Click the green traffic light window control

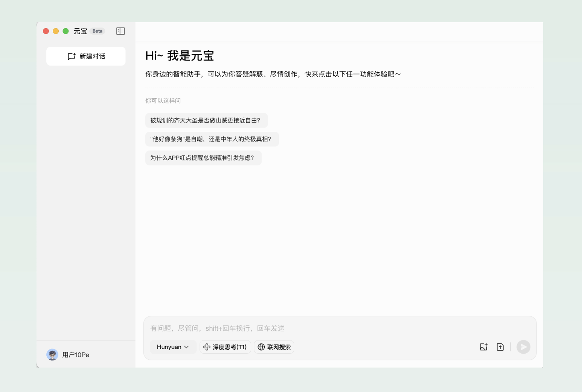pos(66,31)
